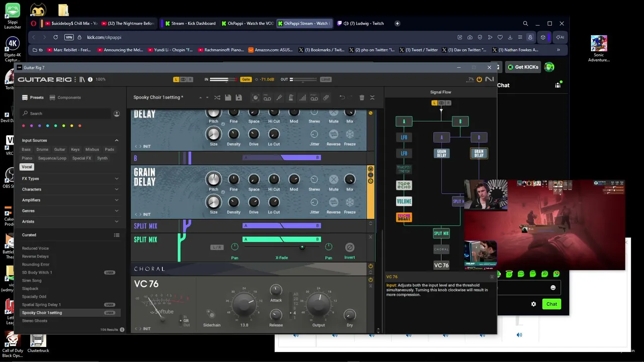
Task: Select the VC 76 node in Signal Flow
Action: click(441, 265)
